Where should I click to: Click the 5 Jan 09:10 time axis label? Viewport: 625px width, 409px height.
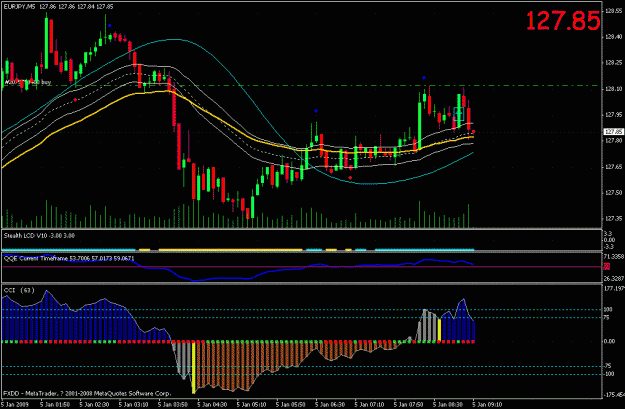488,405
